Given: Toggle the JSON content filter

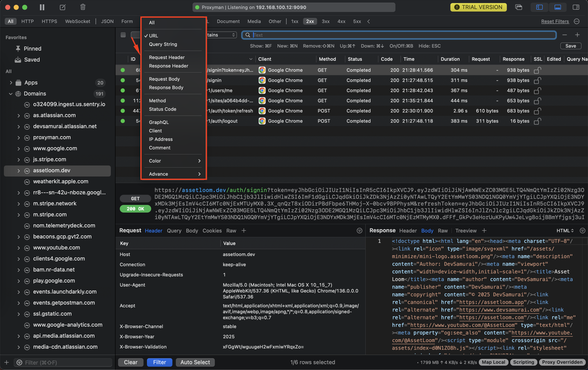Looking at the screenshot, I should [107, 21].
